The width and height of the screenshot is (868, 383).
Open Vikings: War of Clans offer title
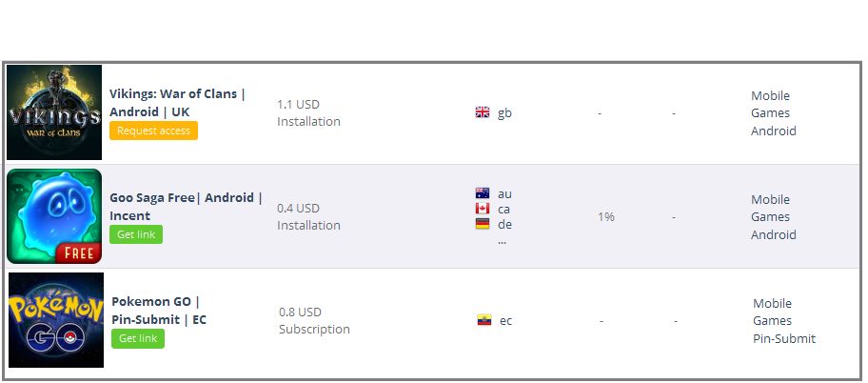tap(177, 103)
